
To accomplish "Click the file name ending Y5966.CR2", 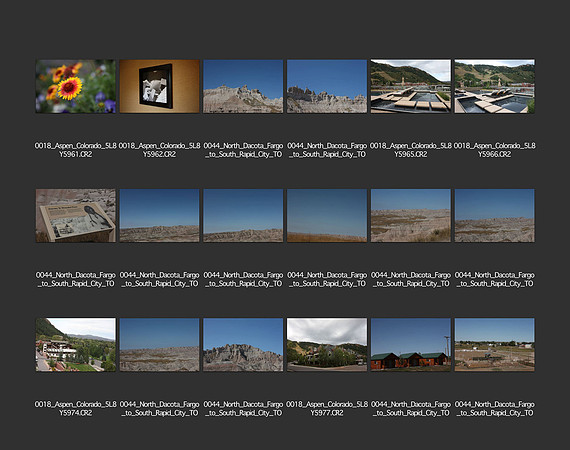I will [494, 150].
